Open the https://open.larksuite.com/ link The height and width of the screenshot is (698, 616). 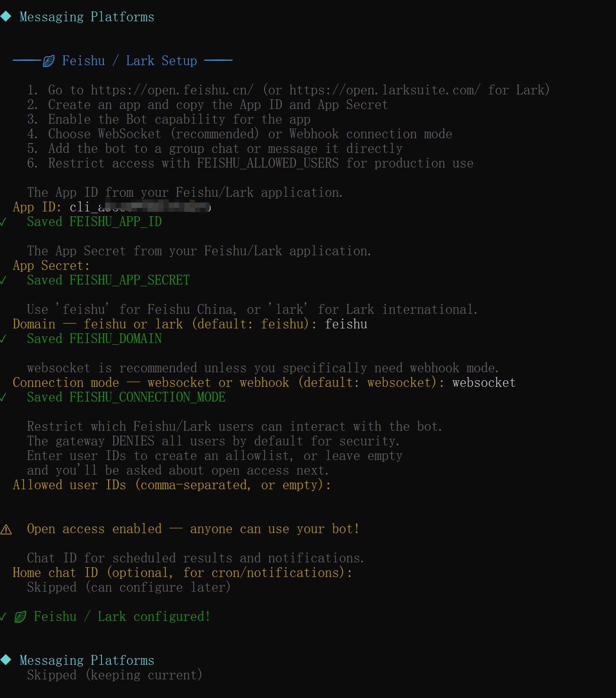[x=385, y=90]
